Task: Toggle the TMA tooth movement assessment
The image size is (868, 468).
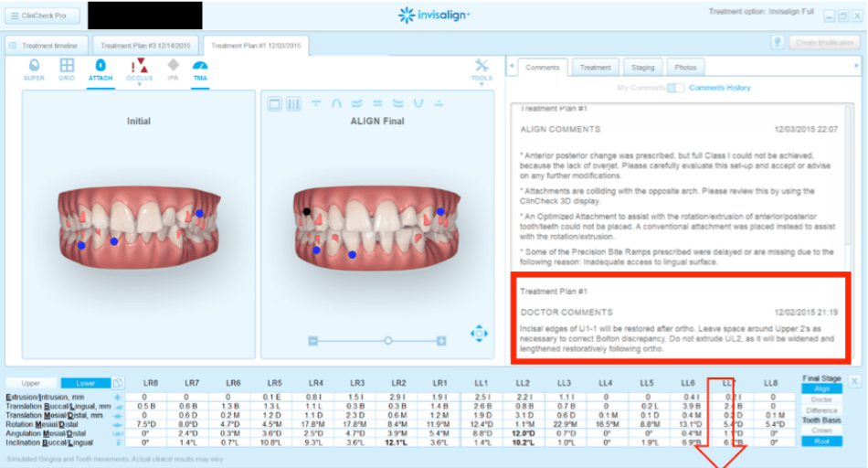Action: [x=200, y=70]
